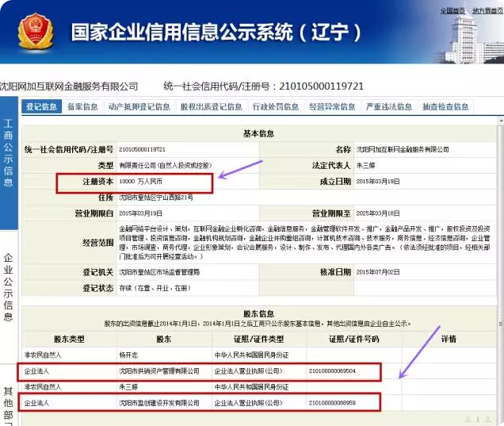Click the registered capital value 10000 万人民币
The height and width of the screenshot is (426, 504).
(140, 182)
